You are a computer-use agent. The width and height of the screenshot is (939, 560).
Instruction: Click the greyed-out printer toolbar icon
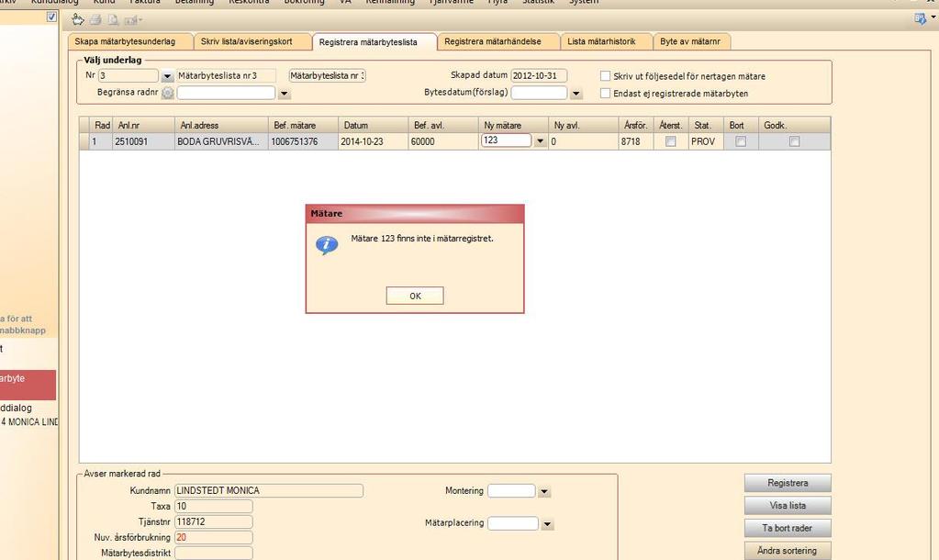pos(95,20)
